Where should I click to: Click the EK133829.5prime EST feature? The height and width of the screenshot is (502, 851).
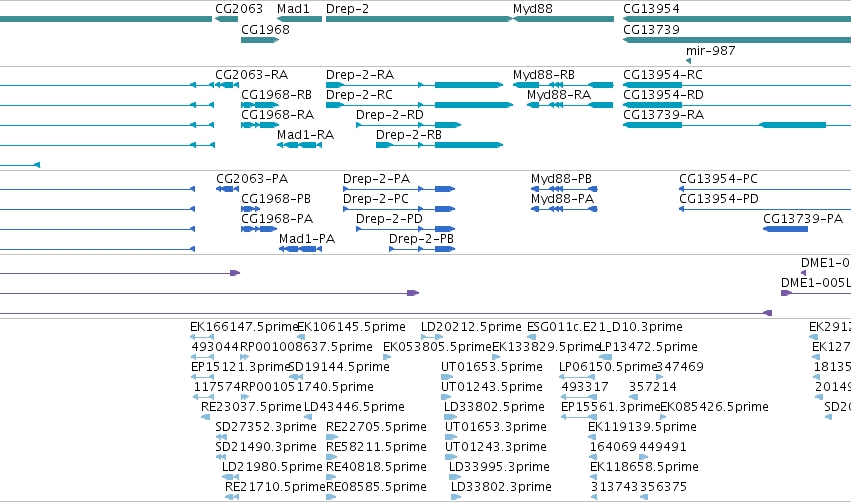tap(496, 357)
